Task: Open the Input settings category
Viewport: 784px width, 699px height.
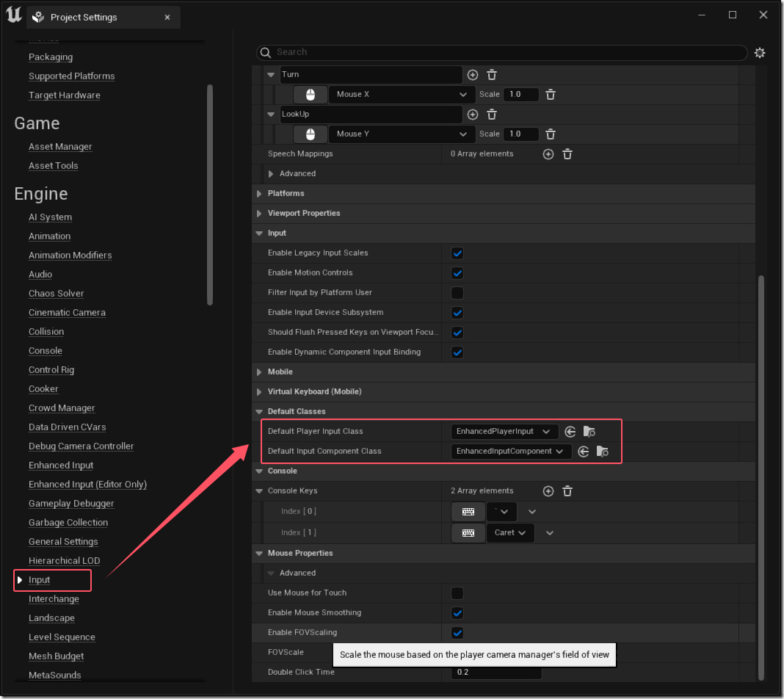Action: 39,580
